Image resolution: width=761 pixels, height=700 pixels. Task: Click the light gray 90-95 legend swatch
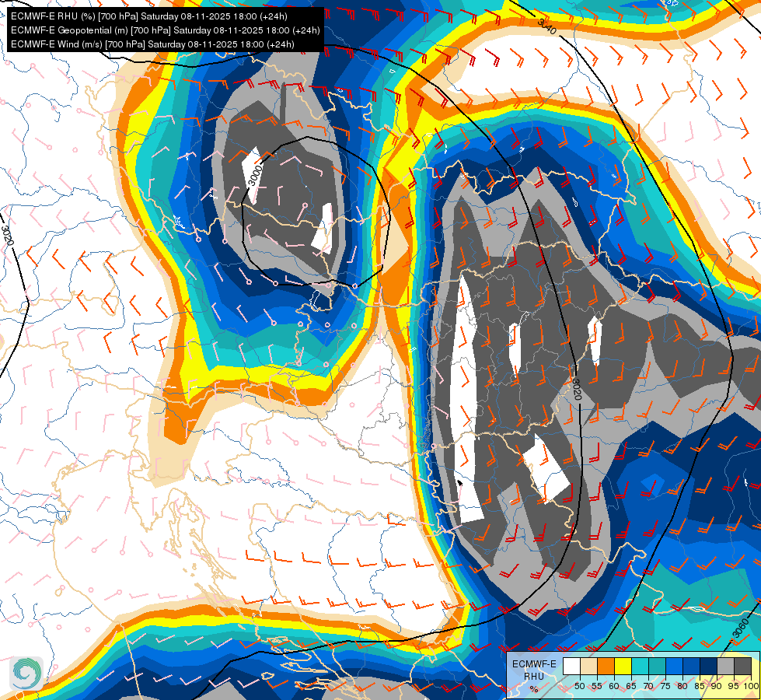point(725,666)
